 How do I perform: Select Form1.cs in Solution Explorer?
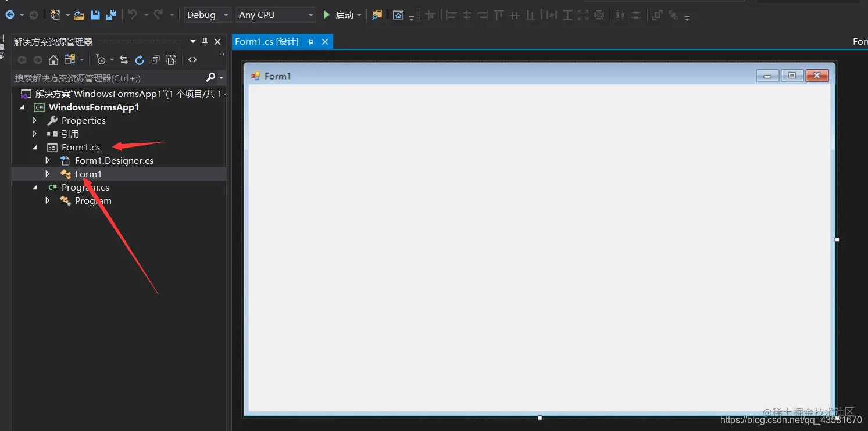coord(81,147)
